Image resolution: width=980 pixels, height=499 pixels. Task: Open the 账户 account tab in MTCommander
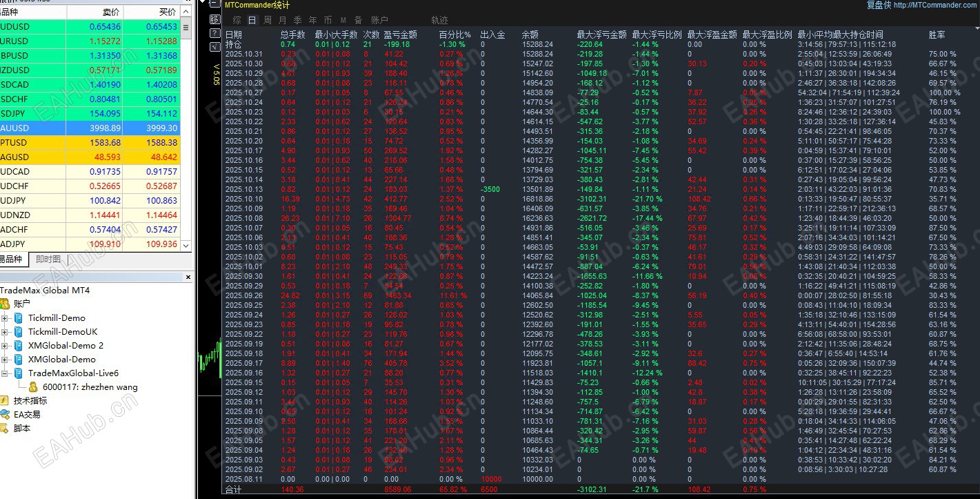click(x=379, y=21)
